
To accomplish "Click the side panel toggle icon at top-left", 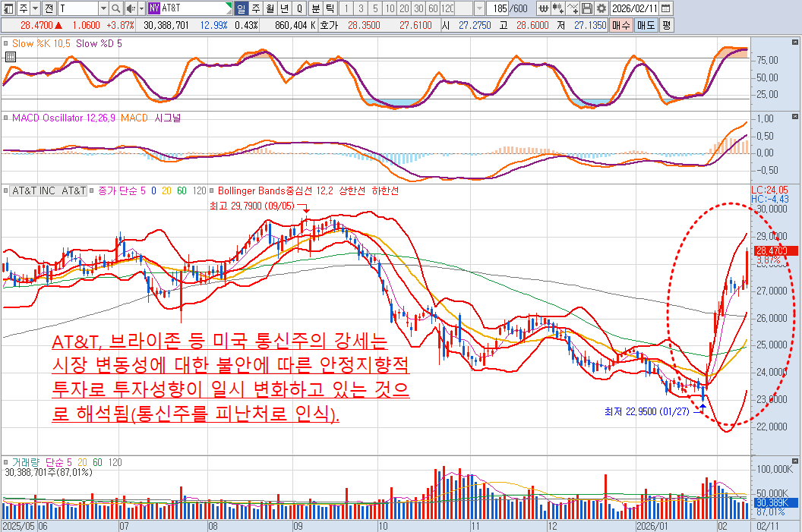I will (x=8, y=8).
